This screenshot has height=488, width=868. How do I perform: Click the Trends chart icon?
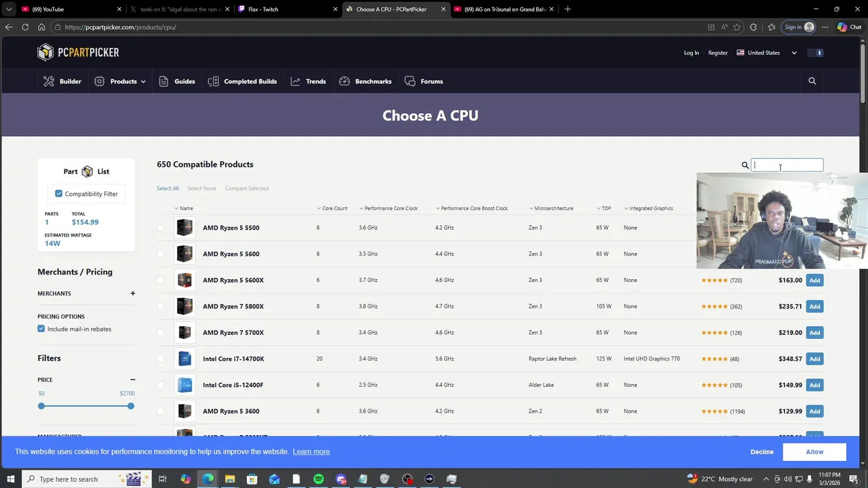[295, 81]
